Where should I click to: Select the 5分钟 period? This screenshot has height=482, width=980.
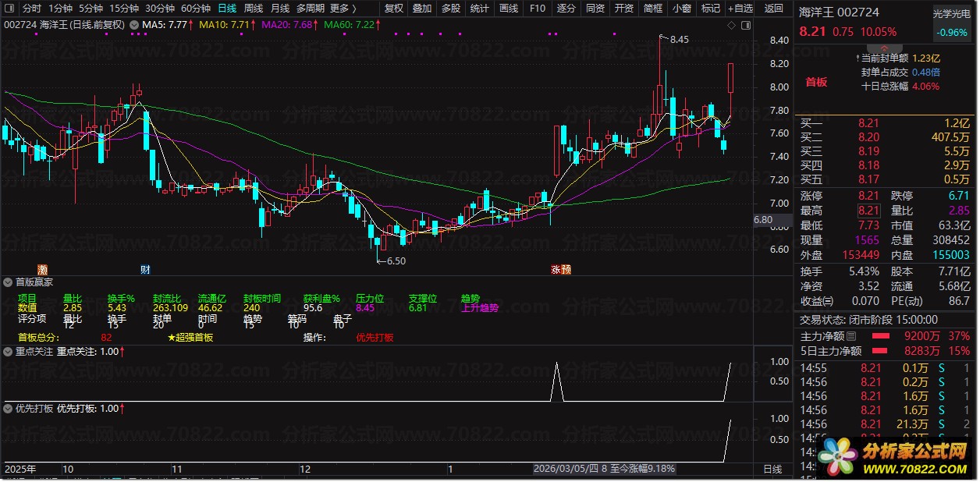pos(90,9)
